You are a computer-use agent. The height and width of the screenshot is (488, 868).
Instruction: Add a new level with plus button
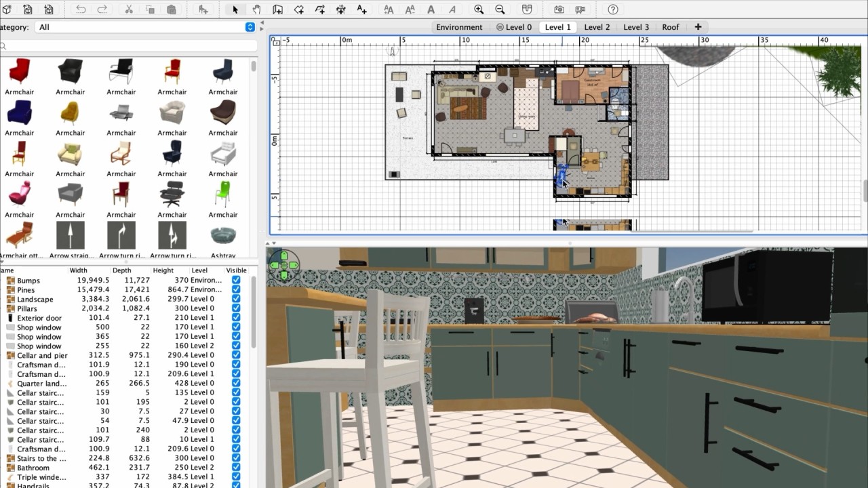click(698, 27)
